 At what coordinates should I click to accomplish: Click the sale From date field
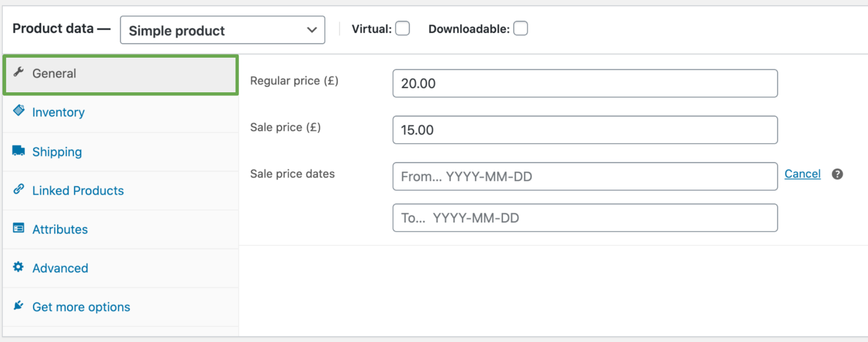[585, 177]
